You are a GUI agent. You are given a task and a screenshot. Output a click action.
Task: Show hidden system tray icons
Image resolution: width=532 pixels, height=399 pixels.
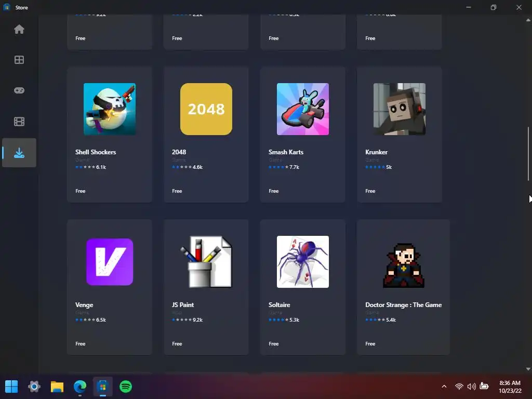click(x=444, y=387)
